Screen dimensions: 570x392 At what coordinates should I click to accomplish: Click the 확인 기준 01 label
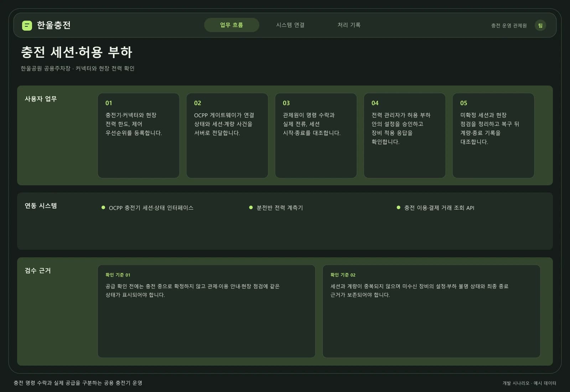pyautogui.click(x=118, y=275)
